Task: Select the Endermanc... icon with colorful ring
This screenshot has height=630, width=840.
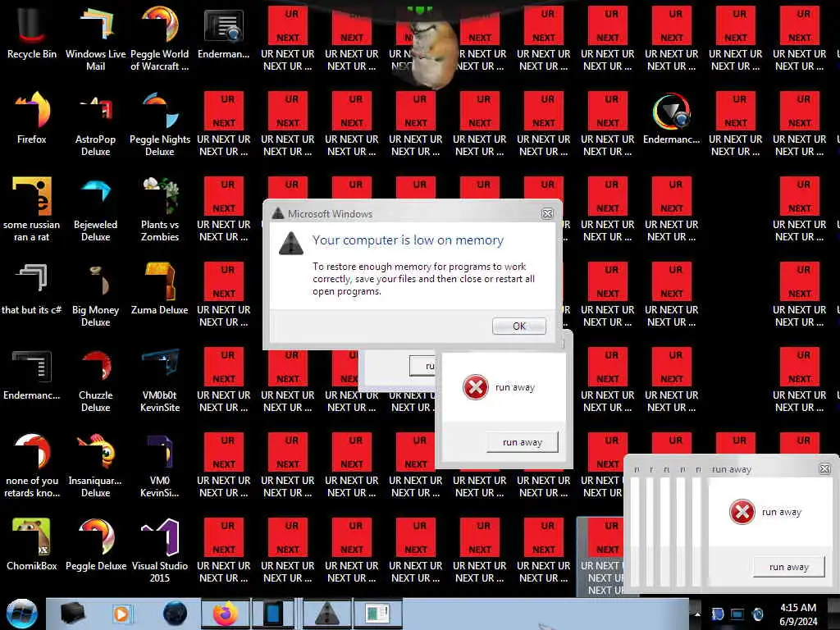Action: (x=671, y=118)
